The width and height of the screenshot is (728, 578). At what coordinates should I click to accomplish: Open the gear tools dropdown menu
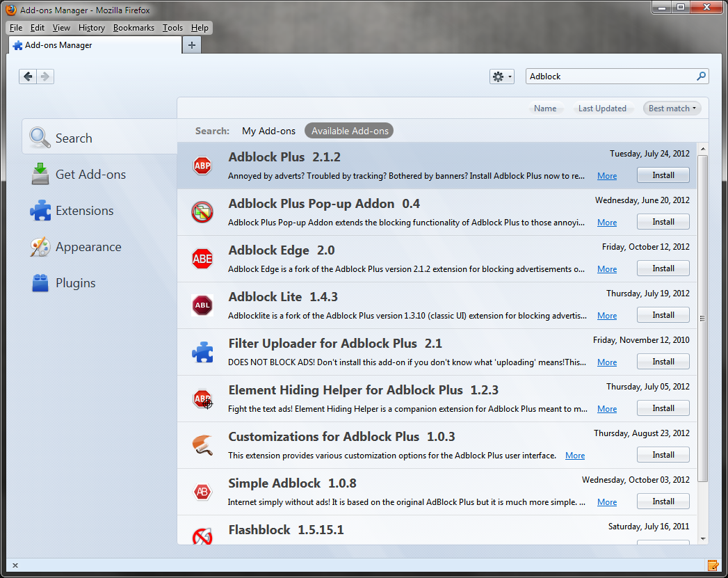click(x=501, y=77)
